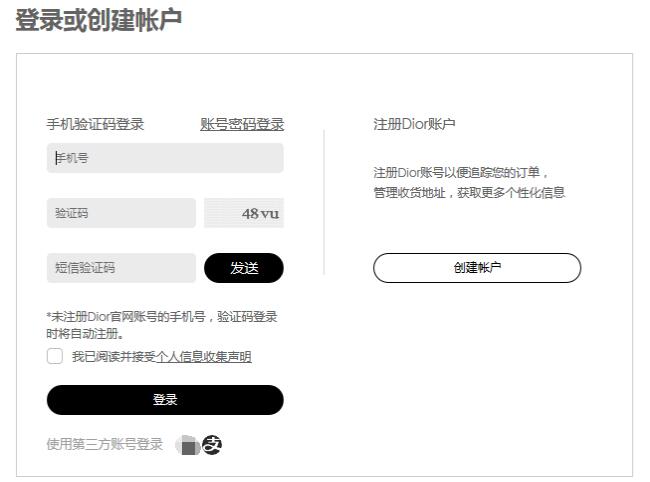Click the 登录或创建帐户 page heading
650x482 pixels.
tap(99, 20)
